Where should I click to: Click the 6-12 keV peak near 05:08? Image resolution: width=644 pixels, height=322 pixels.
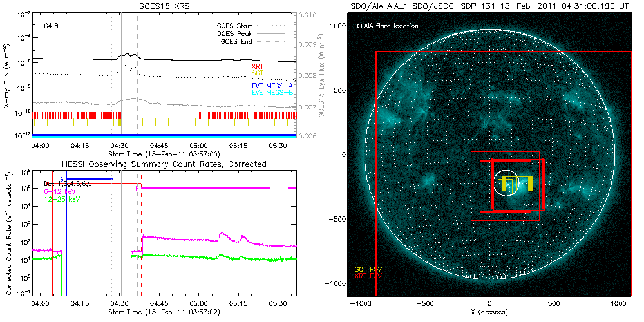pyautogui.click(x=222, y=234)
